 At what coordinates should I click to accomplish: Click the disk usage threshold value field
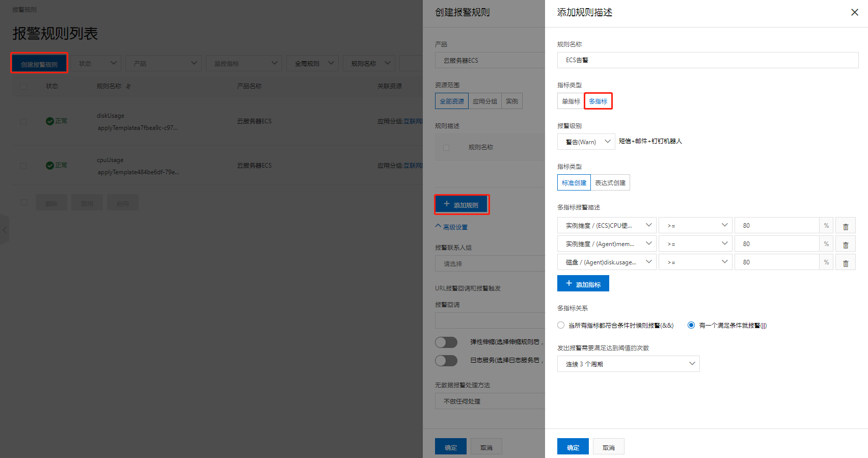tap(776, 262)
